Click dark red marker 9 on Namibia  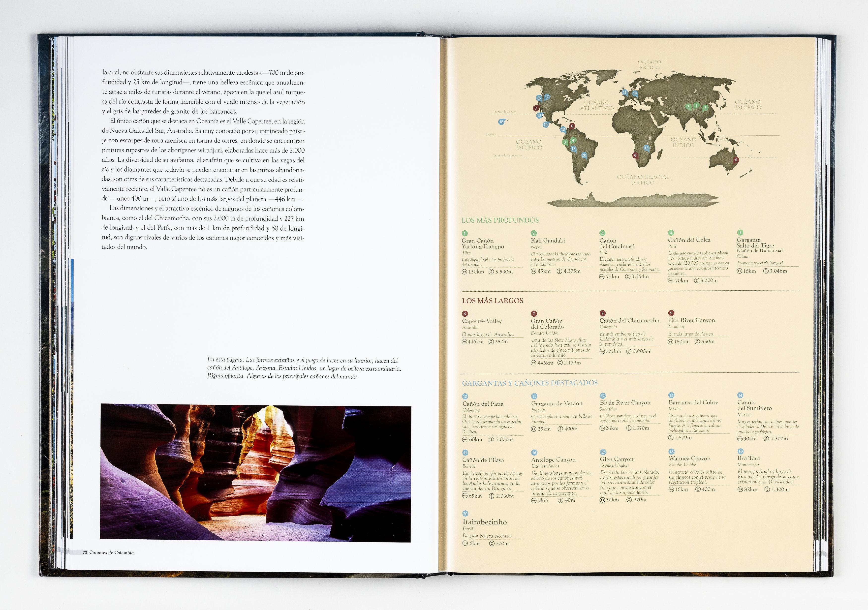click(635, 155)
